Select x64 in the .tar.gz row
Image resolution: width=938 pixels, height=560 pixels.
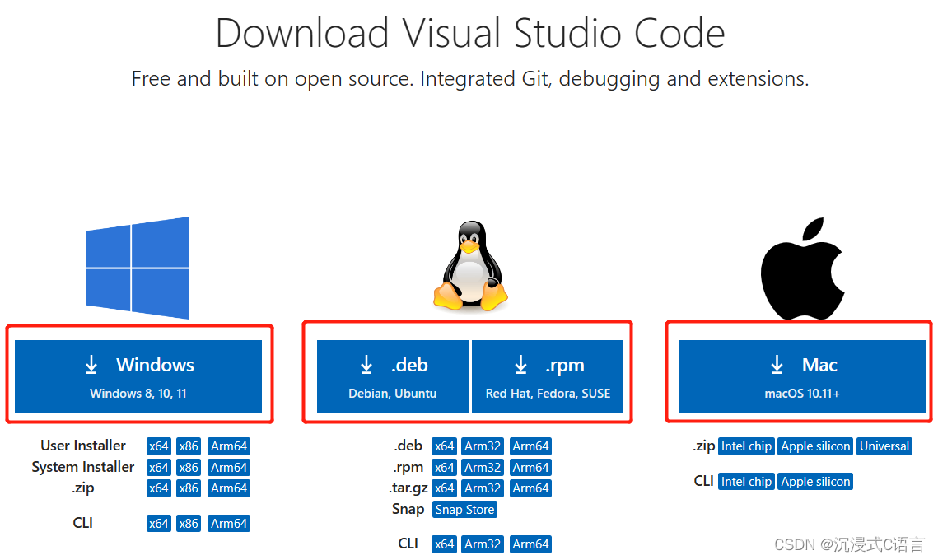pos(444,488)
